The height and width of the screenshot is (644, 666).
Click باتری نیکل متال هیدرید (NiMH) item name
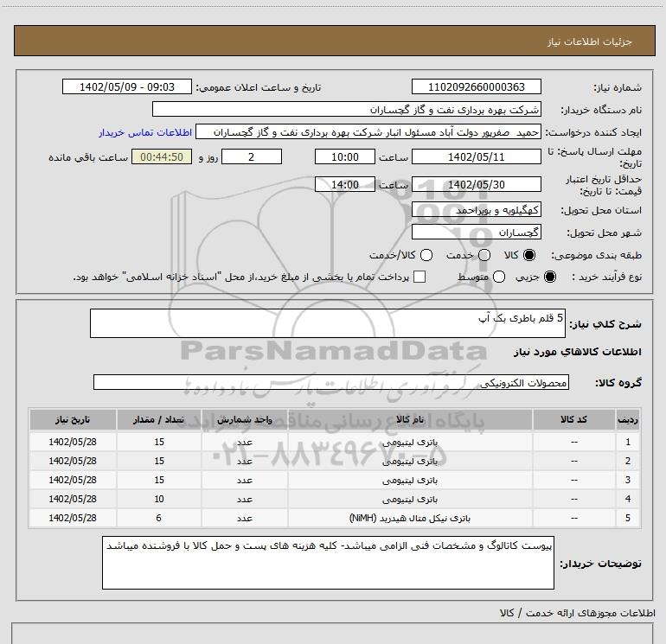pyautogui.click(x=410, y=519)
